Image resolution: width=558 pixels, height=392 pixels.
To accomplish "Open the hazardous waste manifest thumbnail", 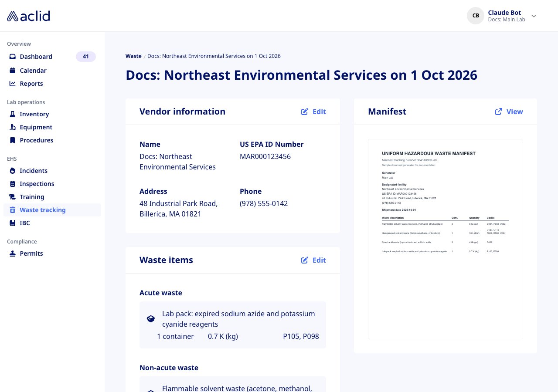I will pyautogui.click(x=446, y=239).
